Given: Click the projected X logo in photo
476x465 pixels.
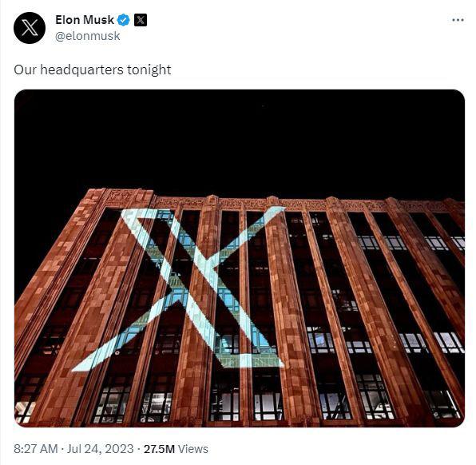Looking at the screenshot, I should point(179,288).
